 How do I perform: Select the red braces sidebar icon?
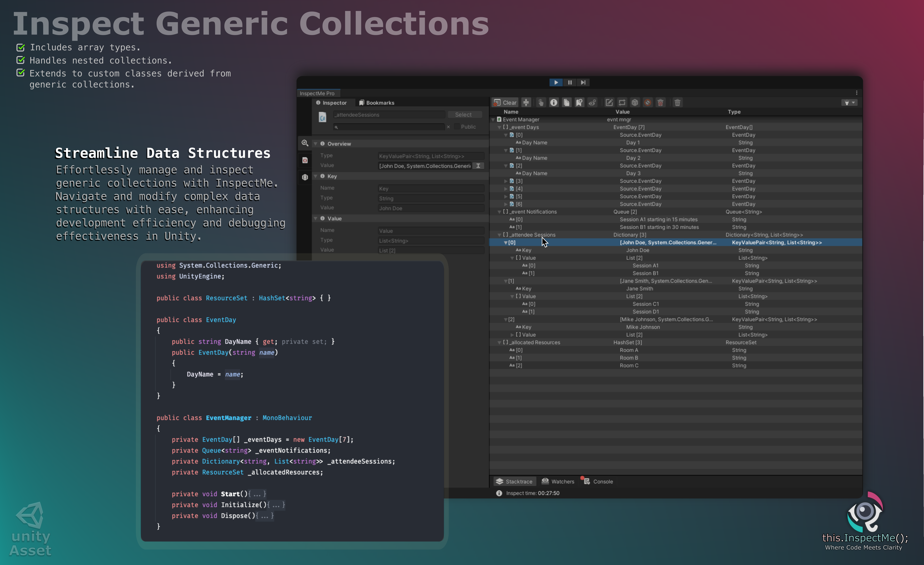[x=305, y=160]
